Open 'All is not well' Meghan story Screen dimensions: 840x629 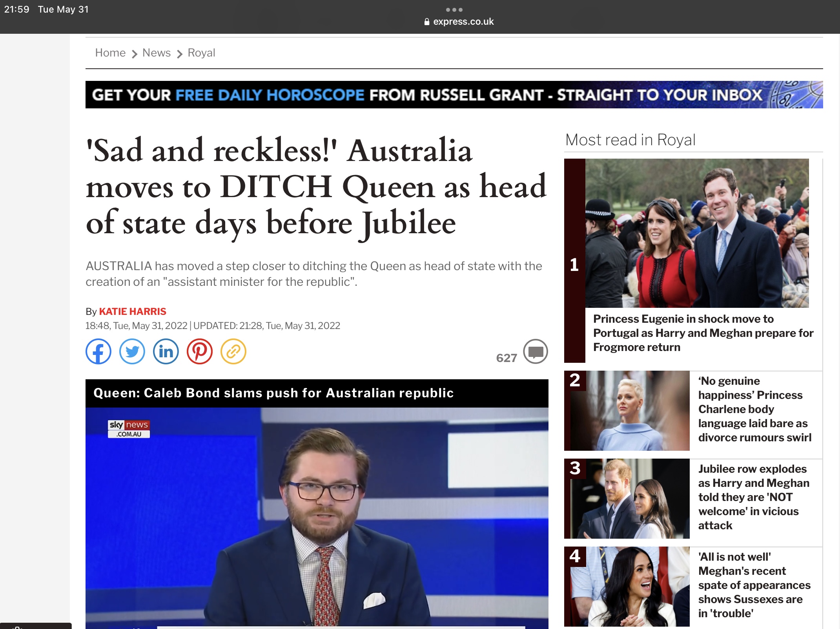click(754, 585)
